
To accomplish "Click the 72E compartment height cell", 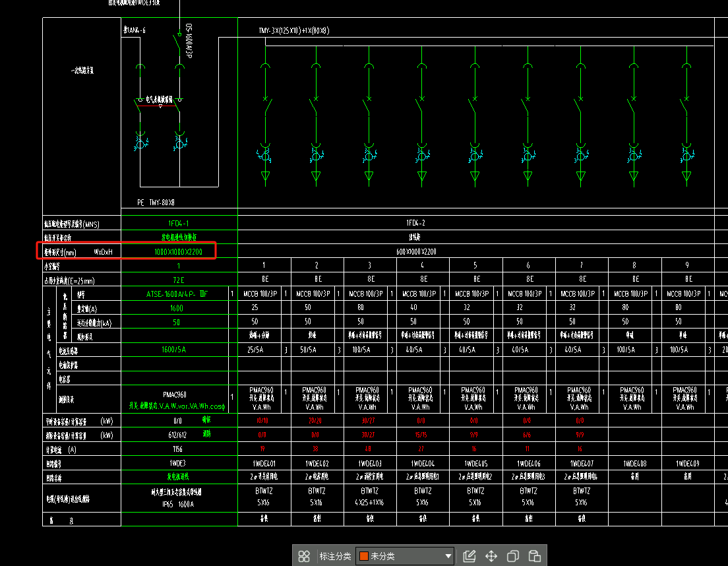I will coord(178,280).
